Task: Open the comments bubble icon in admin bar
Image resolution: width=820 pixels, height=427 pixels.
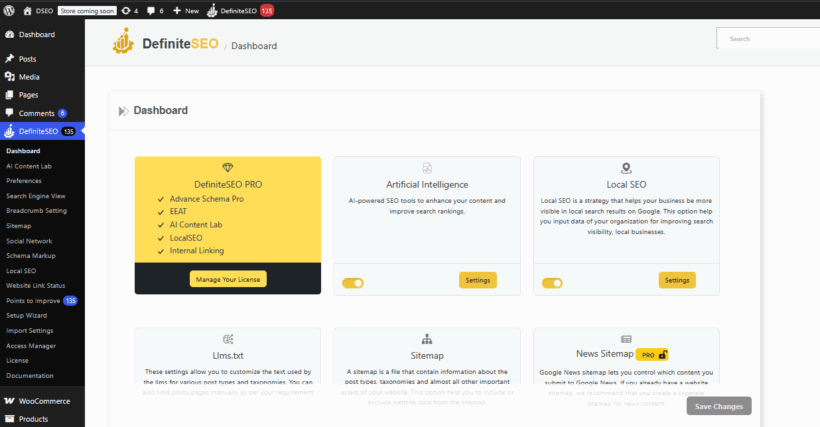Action: click(151, 10)
